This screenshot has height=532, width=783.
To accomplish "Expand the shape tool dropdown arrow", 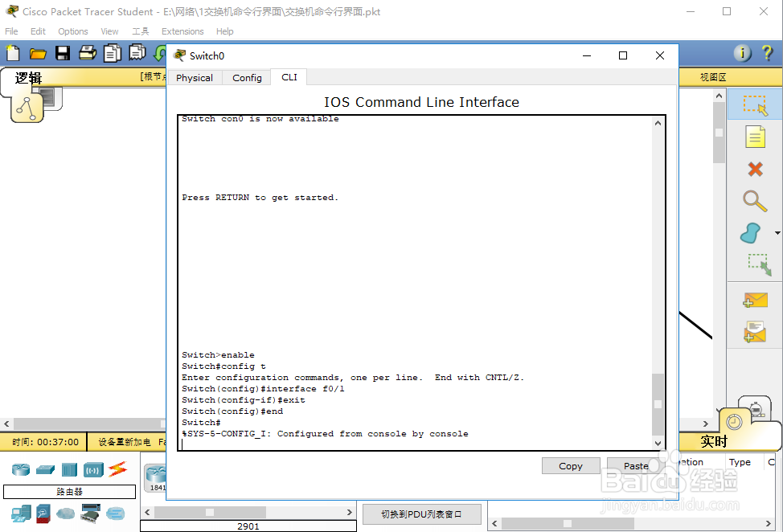I will click(x=777, y=233).
